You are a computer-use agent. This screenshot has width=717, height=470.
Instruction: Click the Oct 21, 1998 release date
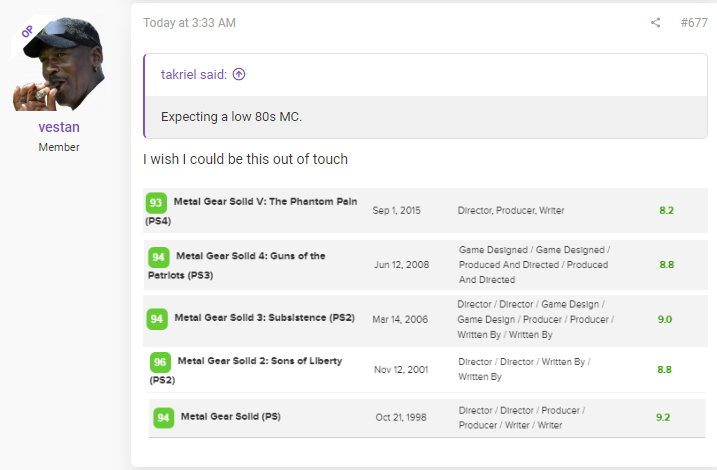point(401,417)
